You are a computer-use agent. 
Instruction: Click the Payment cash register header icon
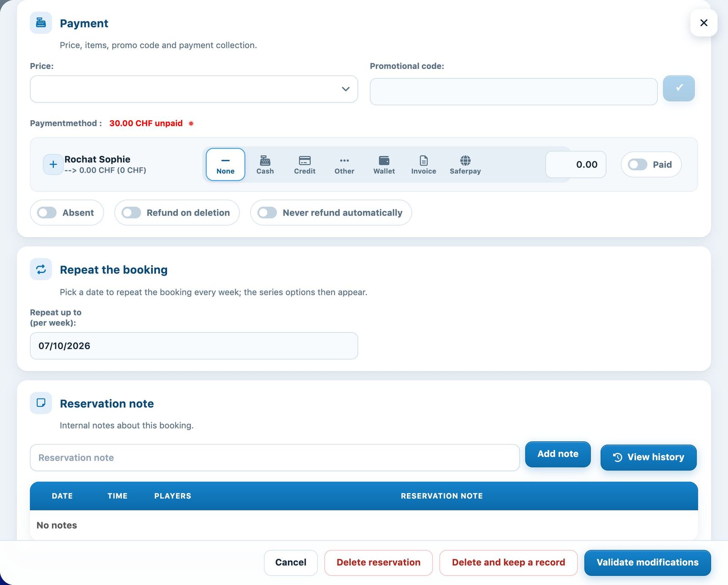click(x=41, y=23)
